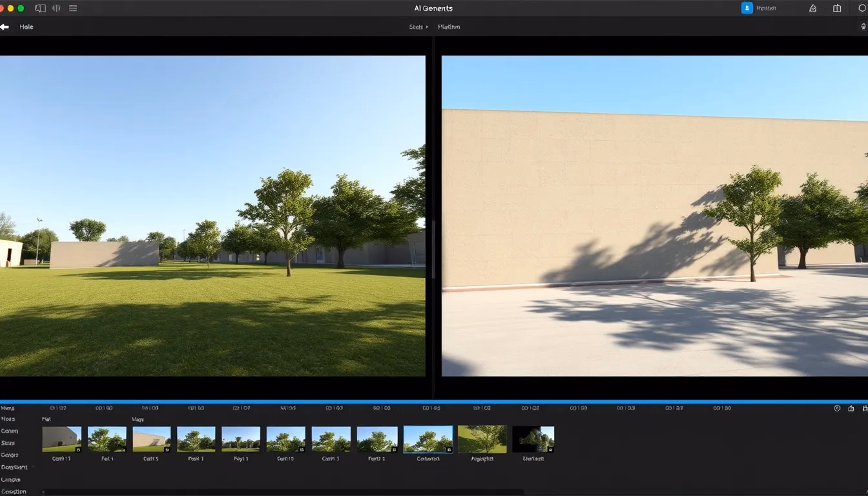The image size is (868, 496).
Task: Select the third clip thumbnail showing a tan wall
Action: pos(152,439)
